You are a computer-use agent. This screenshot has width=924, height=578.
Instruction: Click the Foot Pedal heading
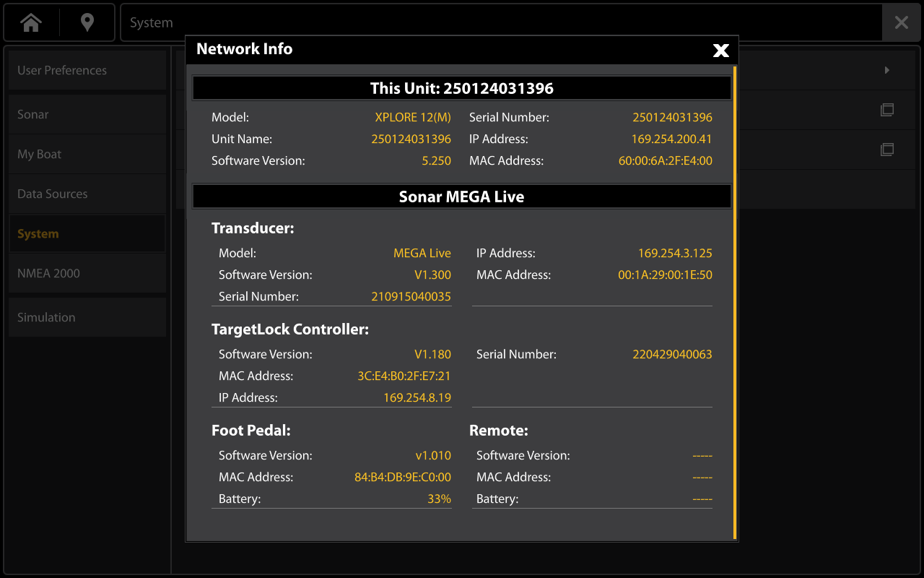click(x=251, y=431)
